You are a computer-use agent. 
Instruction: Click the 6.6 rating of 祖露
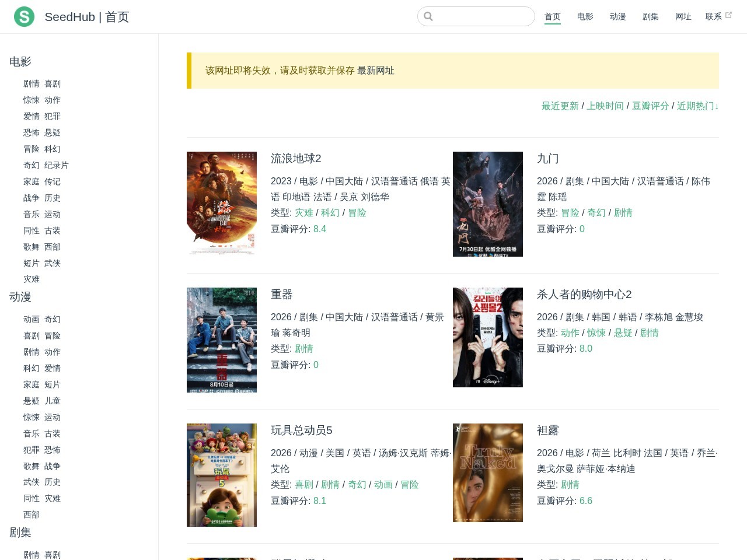[586, 501]
